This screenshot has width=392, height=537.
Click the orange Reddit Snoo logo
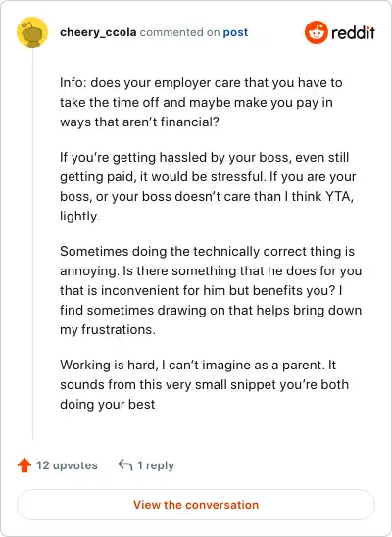[x=317, y=32]
